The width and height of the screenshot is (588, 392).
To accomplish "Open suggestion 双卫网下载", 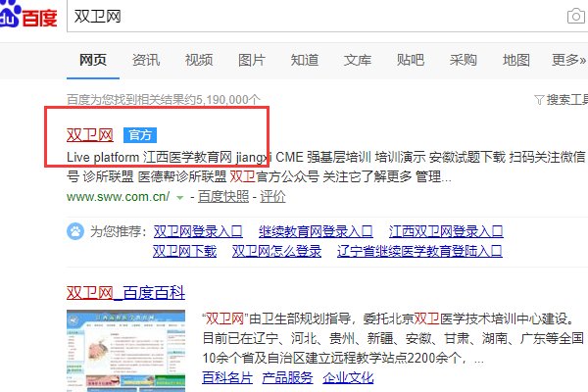I will click(x=184, y=251).
